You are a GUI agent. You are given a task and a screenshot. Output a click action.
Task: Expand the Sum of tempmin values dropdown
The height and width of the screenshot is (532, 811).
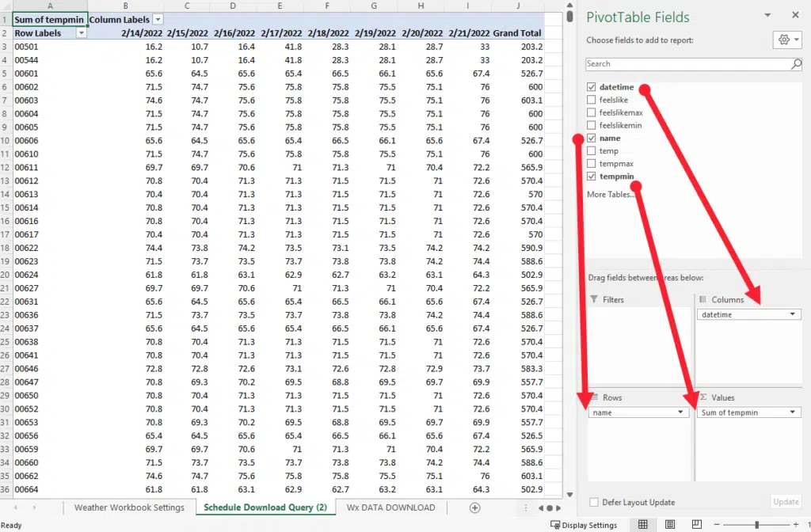point(793,412)
